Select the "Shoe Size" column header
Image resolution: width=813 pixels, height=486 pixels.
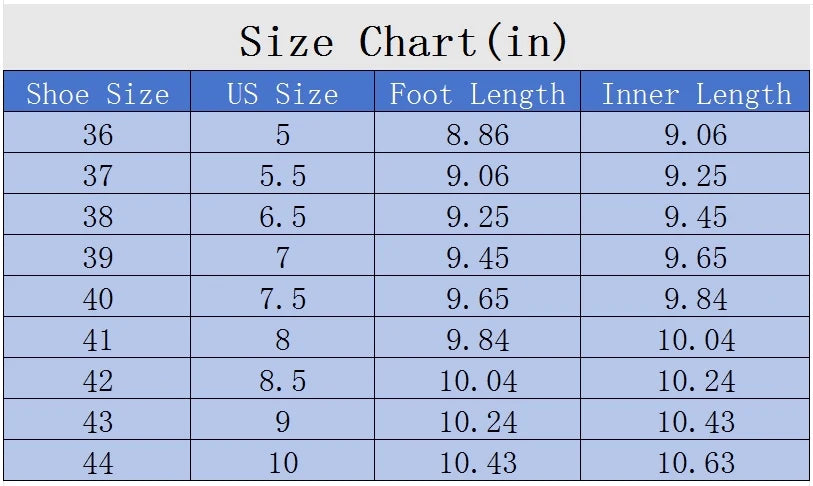coord(97,94)
